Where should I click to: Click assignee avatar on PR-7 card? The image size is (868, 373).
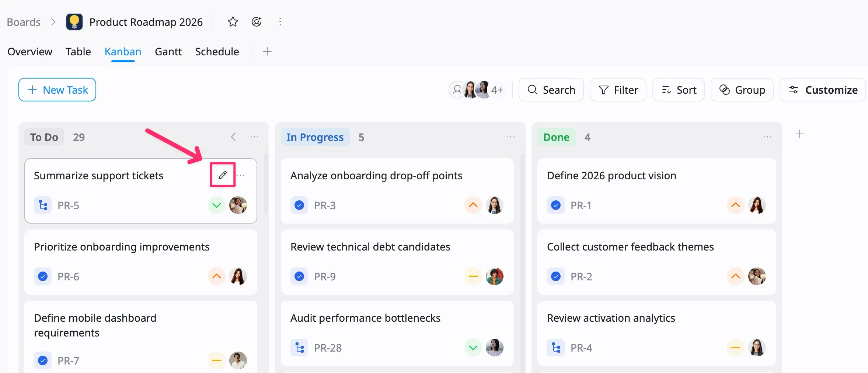click(x=238, y=360)
